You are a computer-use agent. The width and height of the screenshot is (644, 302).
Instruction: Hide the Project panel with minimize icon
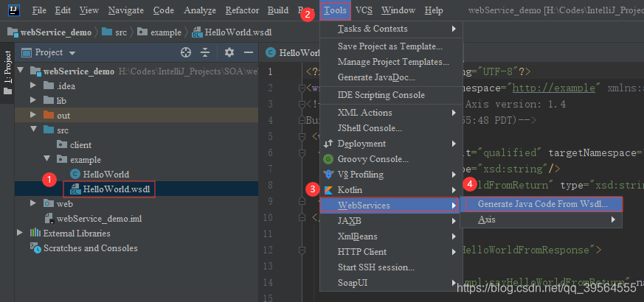coord(246,53)
